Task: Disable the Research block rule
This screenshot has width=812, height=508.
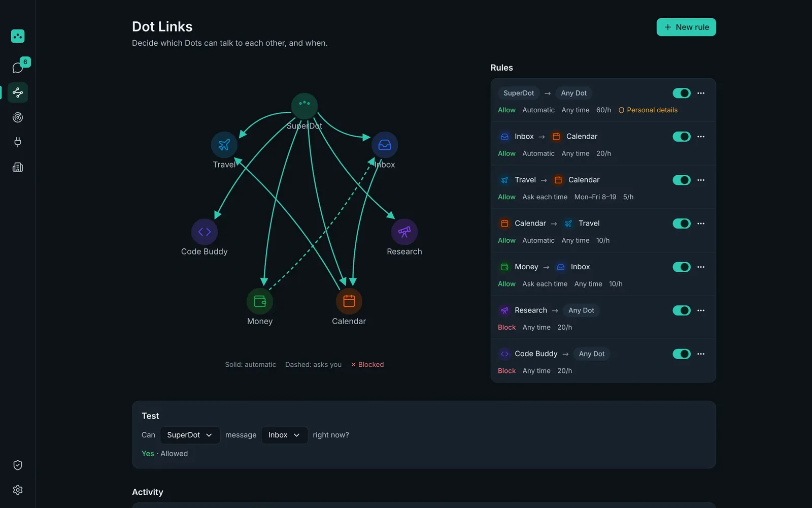Action: [x=682, y=310]
